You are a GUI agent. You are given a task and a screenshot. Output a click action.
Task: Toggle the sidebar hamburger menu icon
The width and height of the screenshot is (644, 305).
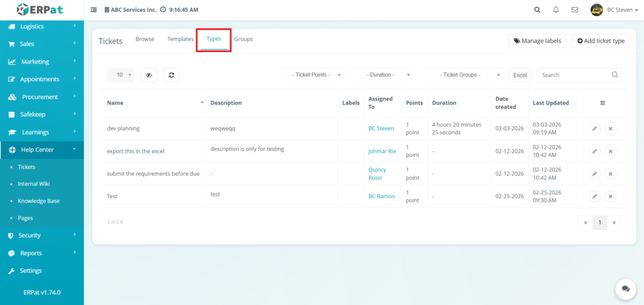(94, 10)
